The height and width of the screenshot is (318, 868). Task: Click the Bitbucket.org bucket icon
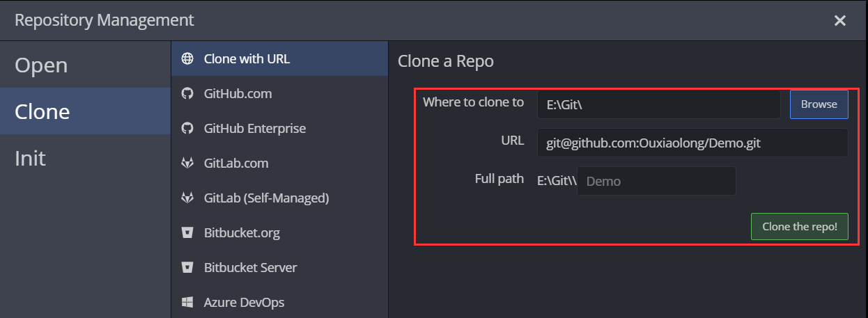(187, 232)
